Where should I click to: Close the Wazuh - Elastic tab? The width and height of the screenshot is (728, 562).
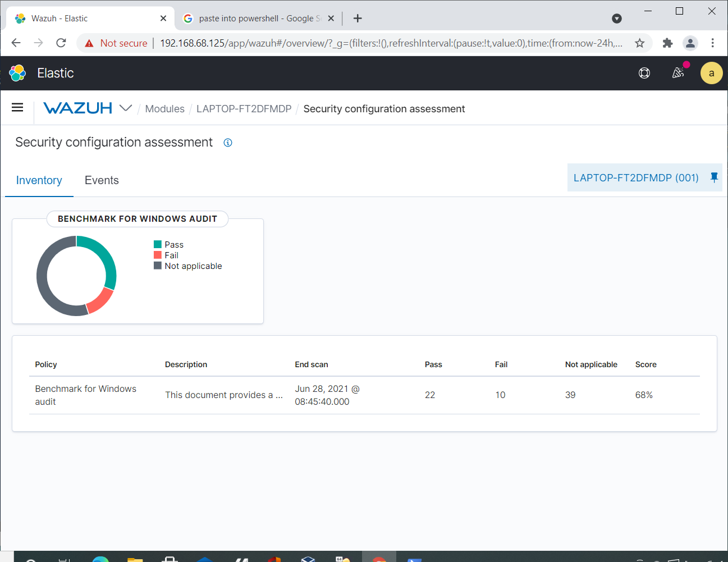(163, 19)
